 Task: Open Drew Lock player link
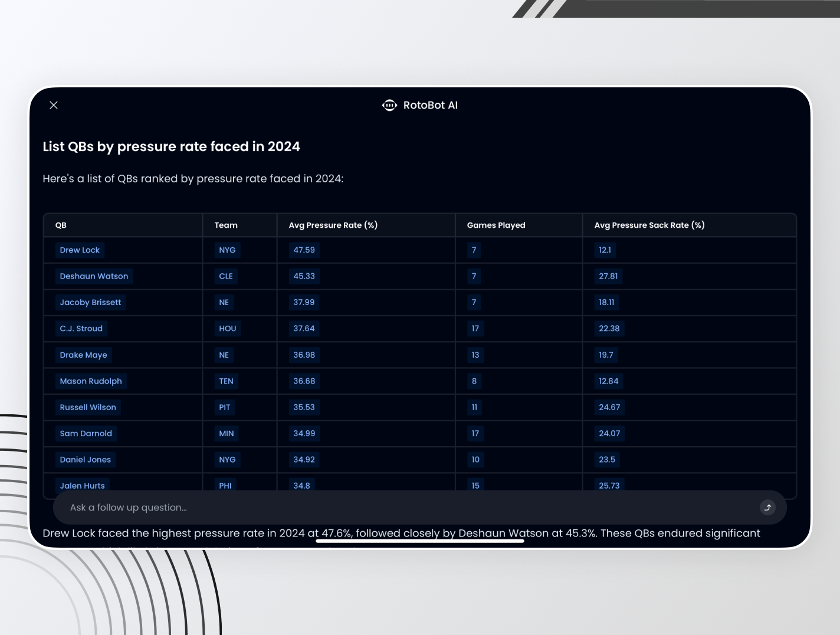(80, 250)
